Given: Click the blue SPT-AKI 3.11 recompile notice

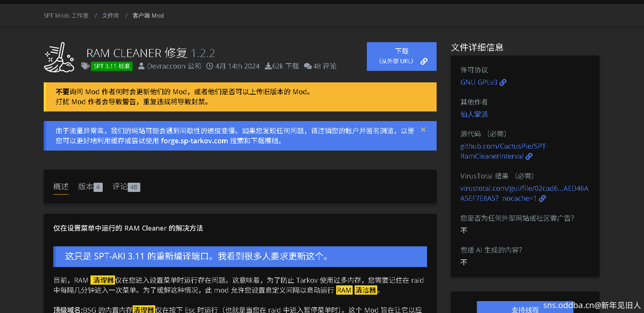Looking at the screenshot, I should [x=240, y=256].
